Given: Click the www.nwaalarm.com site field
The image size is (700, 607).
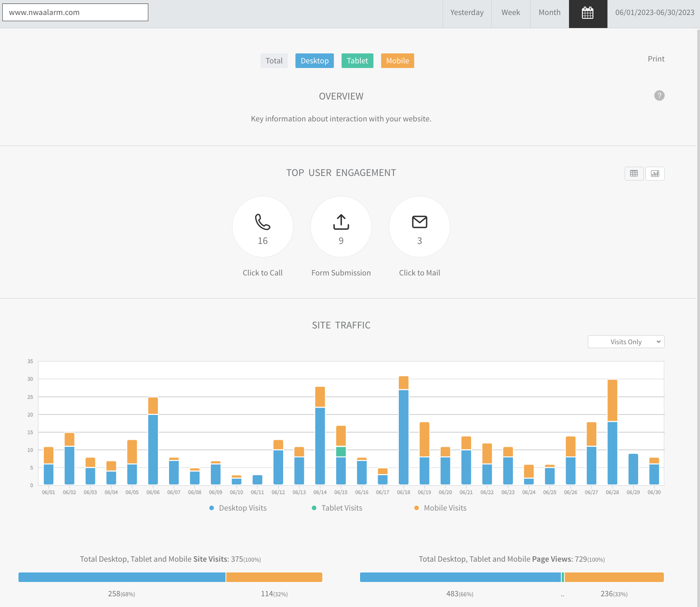Looking at the screenshot, I should (x=75, y=12).
